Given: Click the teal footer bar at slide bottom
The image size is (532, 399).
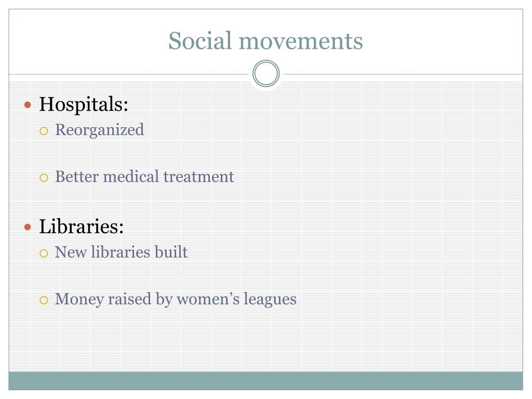Looking at the screenshot, I should click(x=265, y=381).
